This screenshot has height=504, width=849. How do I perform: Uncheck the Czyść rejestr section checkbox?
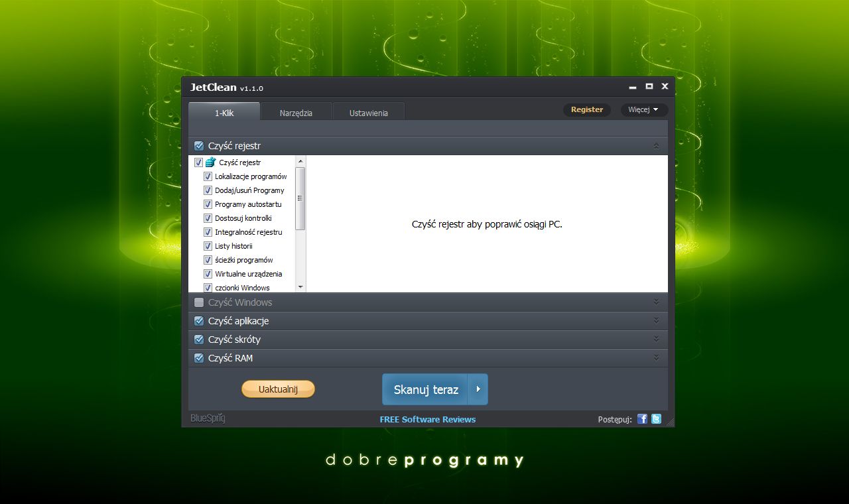click(199, 146)
